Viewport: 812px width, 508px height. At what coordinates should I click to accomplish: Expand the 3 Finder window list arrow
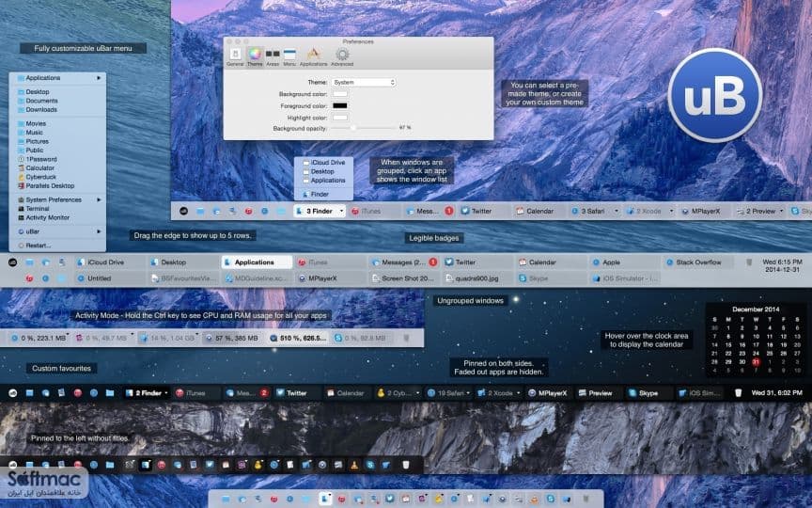tap(341, 211)
